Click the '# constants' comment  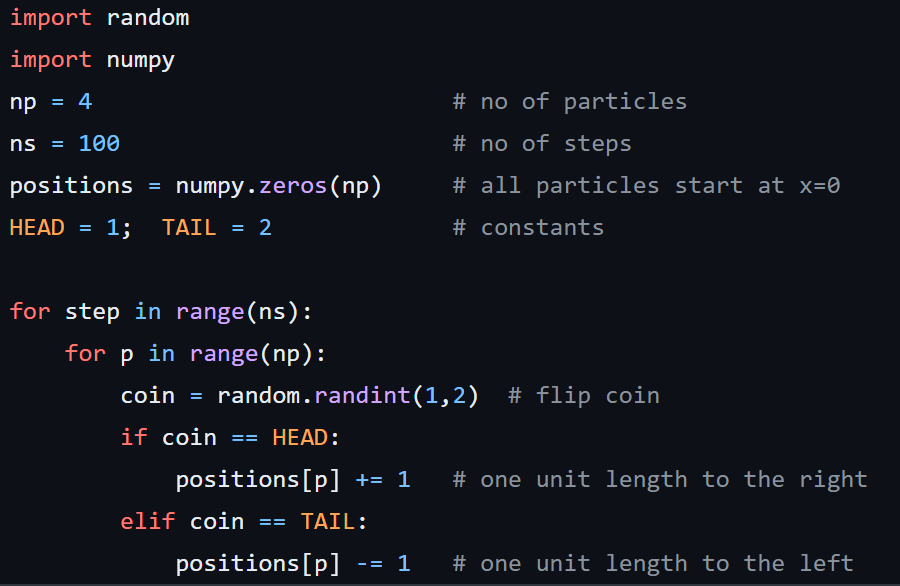coord(528,228)
